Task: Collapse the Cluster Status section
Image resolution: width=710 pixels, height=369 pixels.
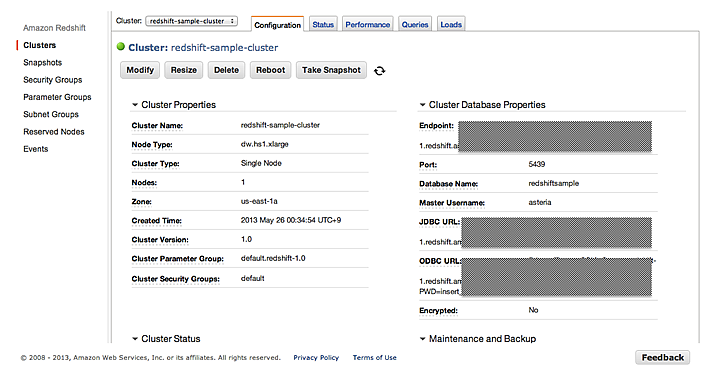Action: click(x=134, y=339)
